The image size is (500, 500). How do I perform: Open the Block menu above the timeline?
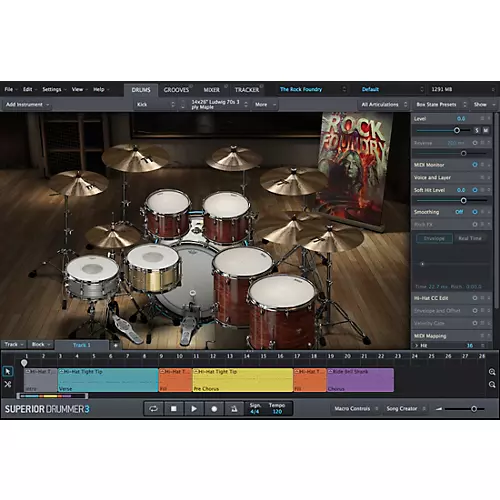click(41, 345)
